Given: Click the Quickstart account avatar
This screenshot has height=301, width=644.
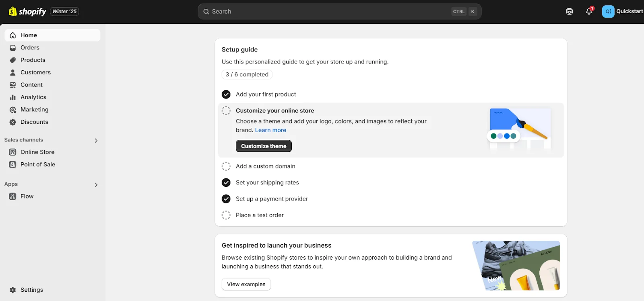Looking at the screenshot, I should pyautogui.click(x=608, y=12).
